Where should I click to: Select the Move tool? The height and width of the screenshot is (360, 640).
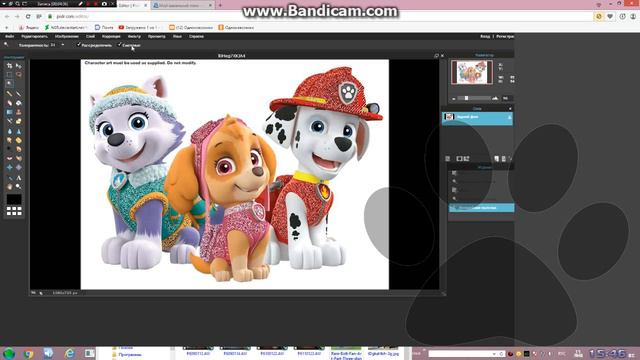pos(18,66)
